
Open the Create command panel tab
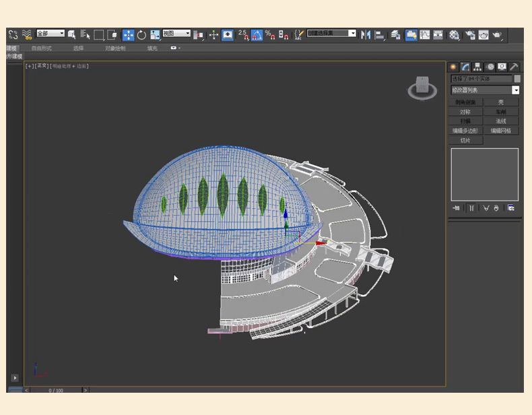pyautogui.click(x=453, y=67)
